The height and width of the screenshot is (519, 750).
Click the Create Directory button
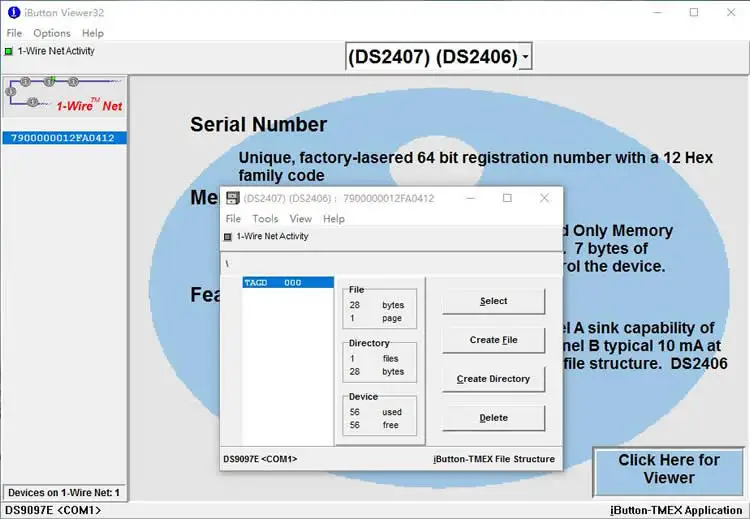[x=493, y=379]
